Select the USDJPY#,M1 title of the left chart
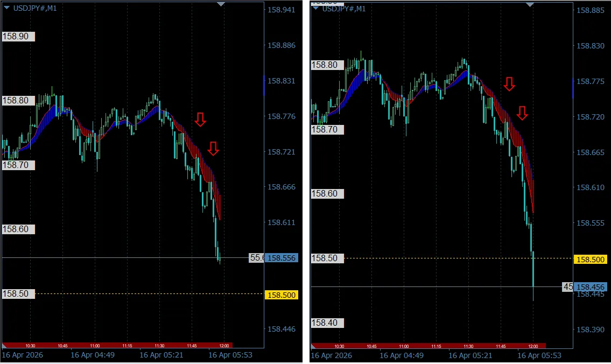 point(35,8)
